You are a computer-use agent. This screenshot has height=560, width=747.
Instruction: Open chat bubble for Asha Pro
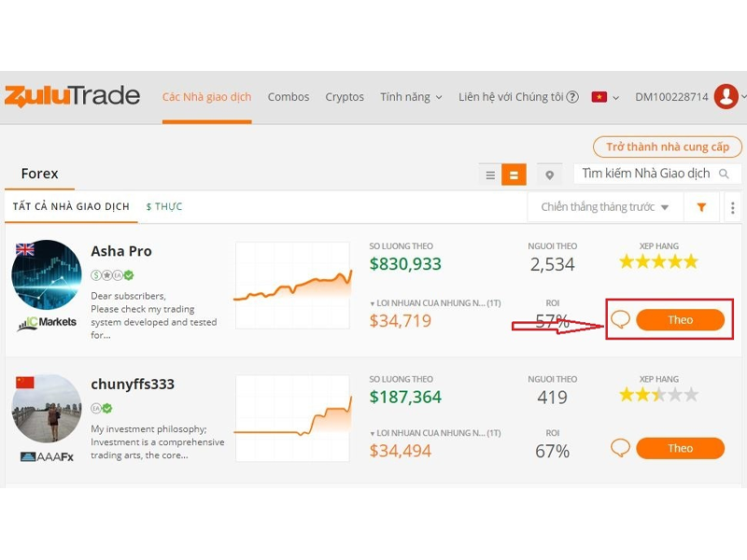(620, 319)
